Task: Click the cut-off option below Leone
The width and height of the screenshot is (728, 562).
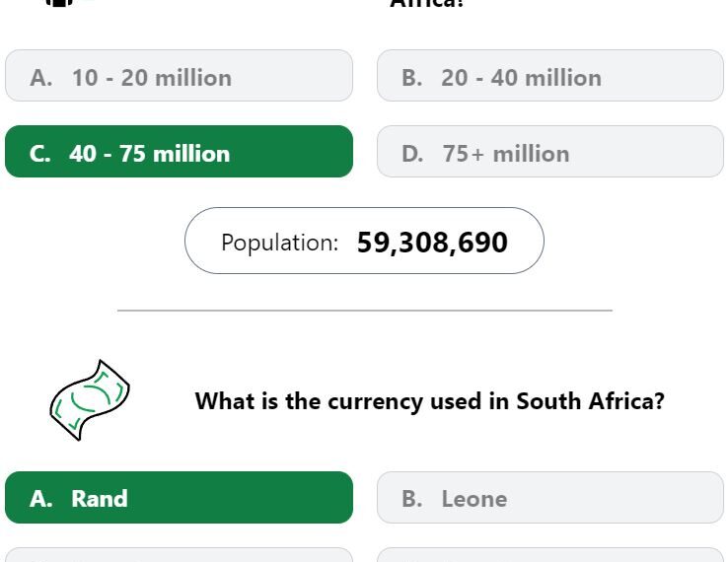Action: [550, 555]
